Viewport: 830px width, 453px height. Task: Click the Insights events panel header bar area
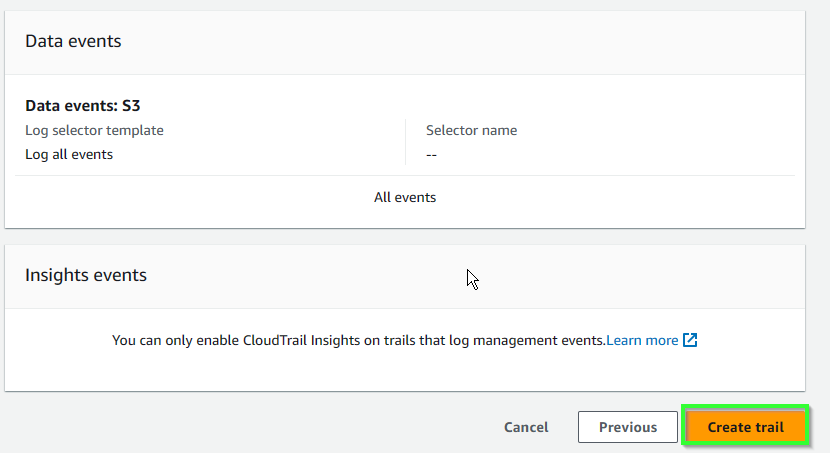(x=405, y=276)
